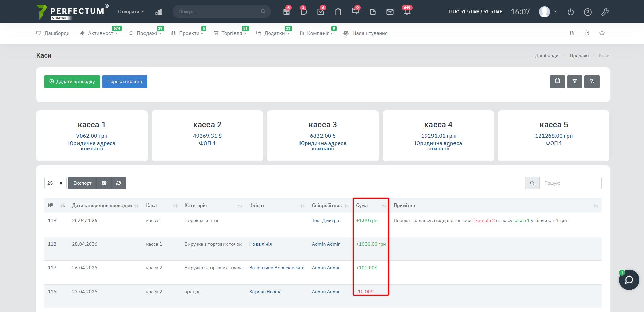The image size is (644, 312).
Task: Open the notifications bell icon
Action: coord(407,12)
